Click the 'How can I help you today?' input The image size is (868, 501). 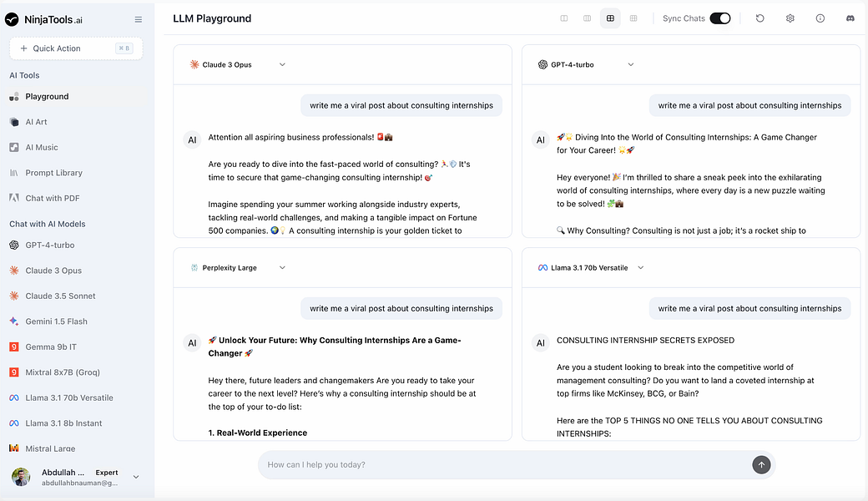tap(501, 465)
